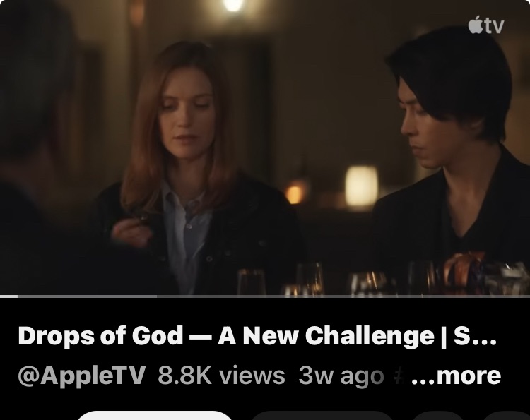
Task: Tap the dark-haired man in the video
Action: click(x=453, y=152)
